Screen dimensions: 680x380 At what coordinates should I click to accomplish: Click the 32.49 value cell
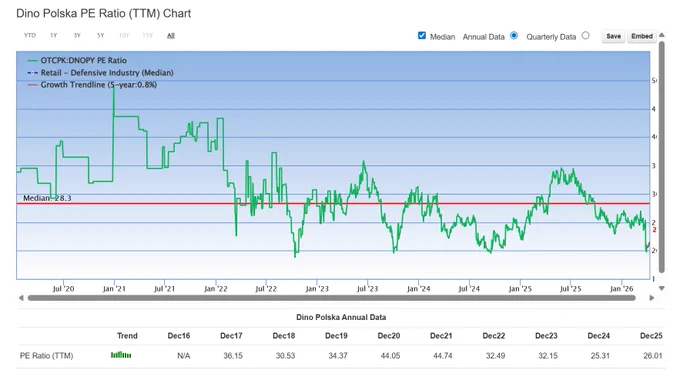[495, 356]
